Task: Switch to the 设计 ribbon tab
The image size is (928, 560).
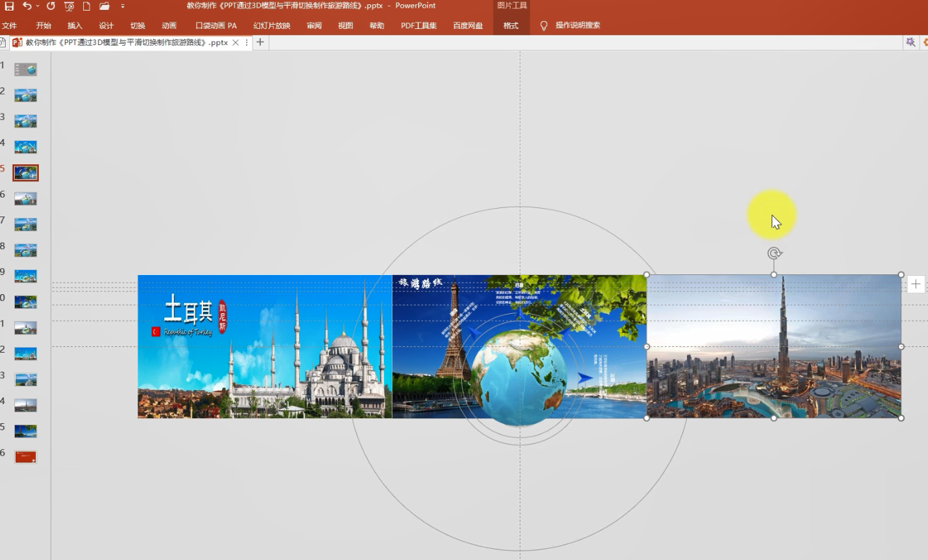Action: (106, 25)
